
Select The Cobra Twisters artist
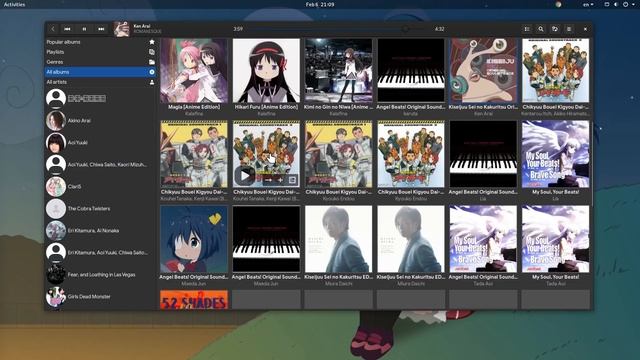point(100,209)
